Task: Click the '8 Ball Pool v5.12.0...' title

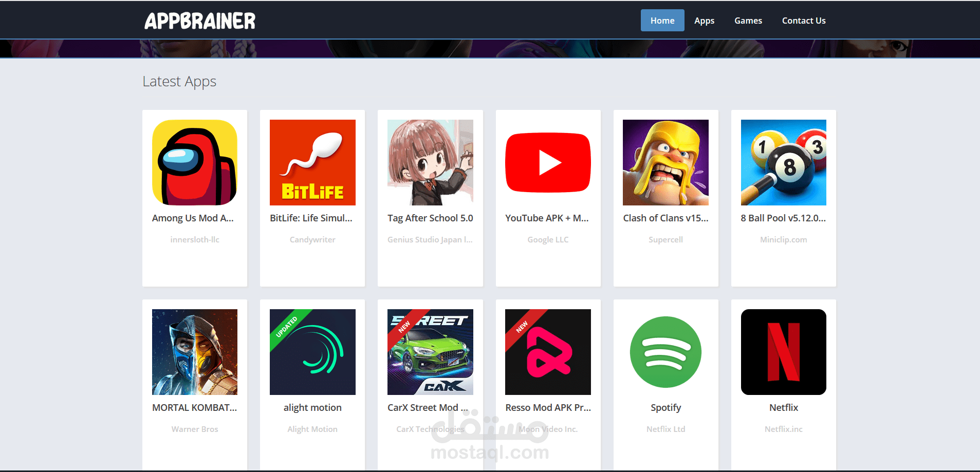Action: pyautogui.click(x=783, y=218)
